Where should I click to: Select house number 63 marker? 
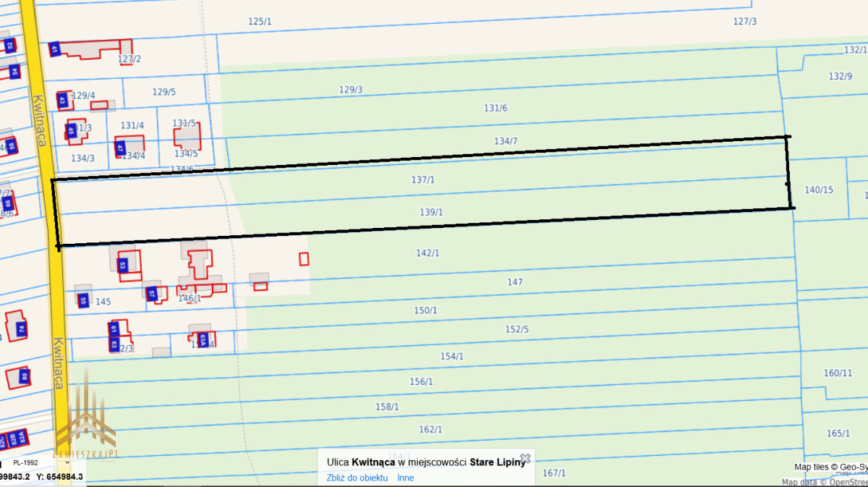click(x=114, y=344)
